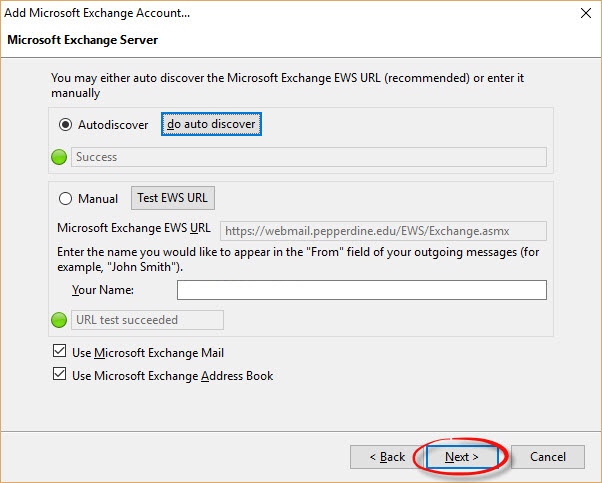The height and width of the screenshot is (483, 602).
Task: Select the Autodiscover radio button
Action: 66,125
